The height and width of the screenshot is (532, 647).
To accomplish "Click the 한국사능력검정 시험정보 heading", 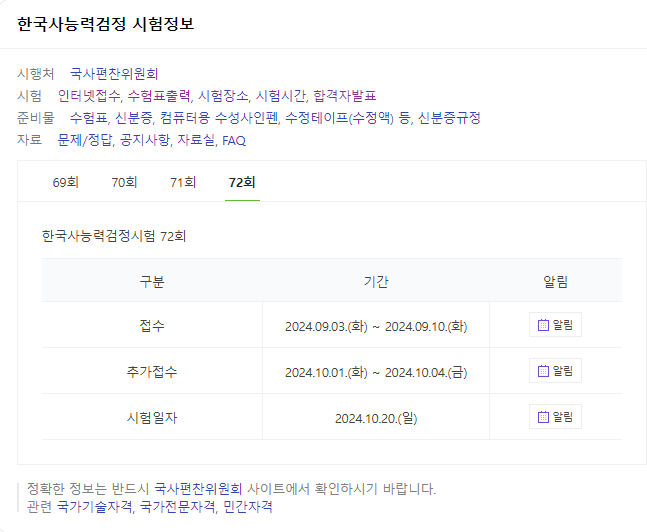I will 106,24.
